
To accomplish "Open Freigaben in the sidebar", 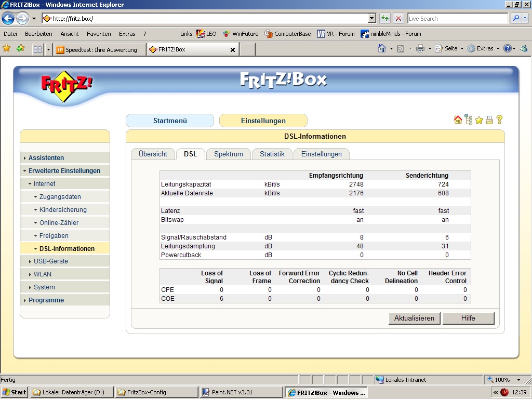I will pyautogui.click(x=54, y=235).
